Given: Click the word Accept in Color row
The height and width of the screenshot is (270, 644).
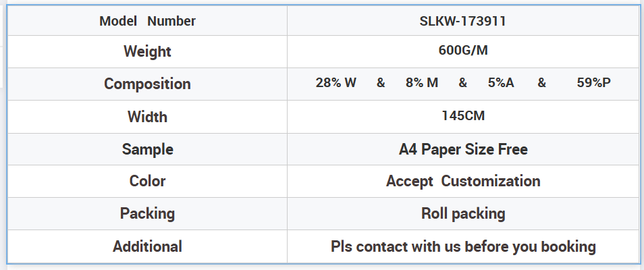Looking at the screenshot, I should pos(410,182).
